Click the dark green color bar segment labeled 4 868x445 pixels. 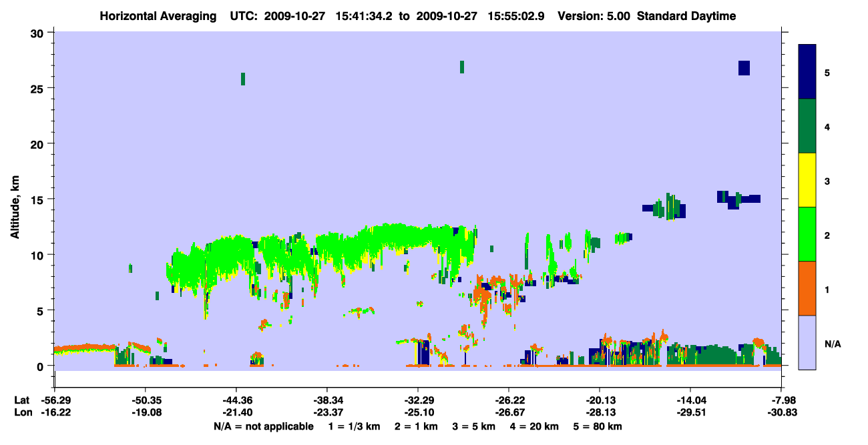coord(807,126)
